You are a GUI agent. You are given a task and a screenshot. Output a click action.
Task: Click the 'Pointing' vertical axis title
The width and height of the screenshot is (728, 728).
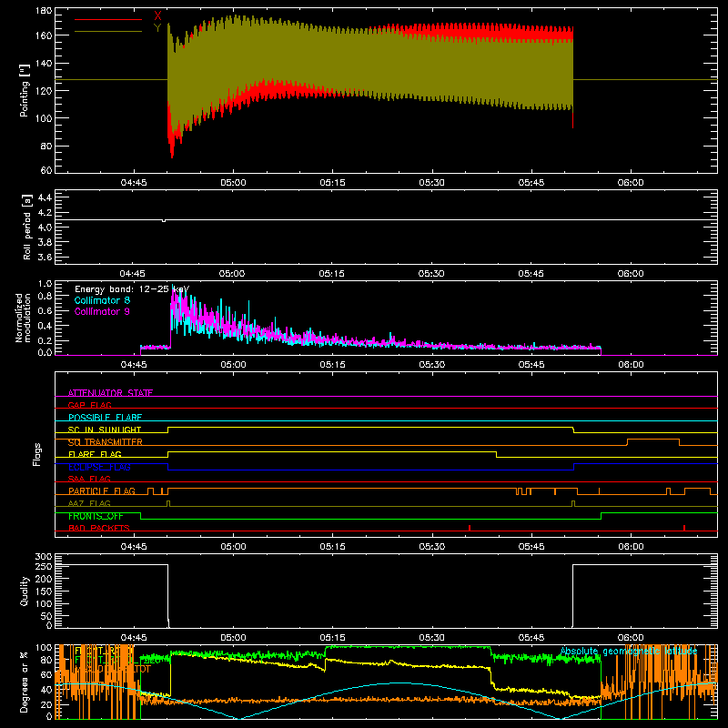point(25,90)
